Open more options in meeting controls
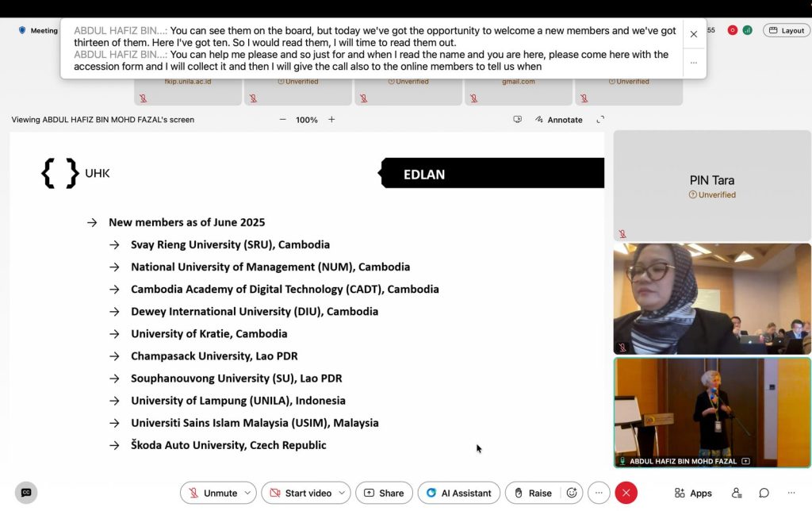Screen dimensions: 812x511 599,493
